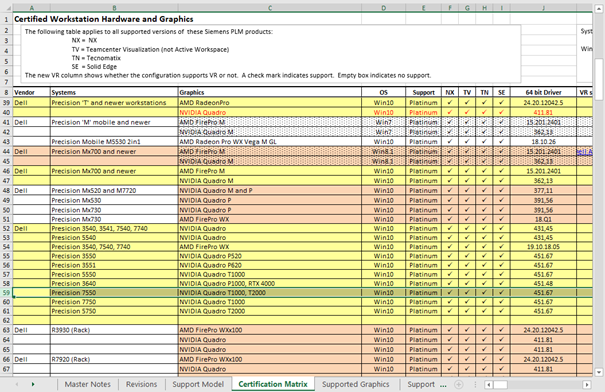
Task: Select column J header
Action: 543,8
